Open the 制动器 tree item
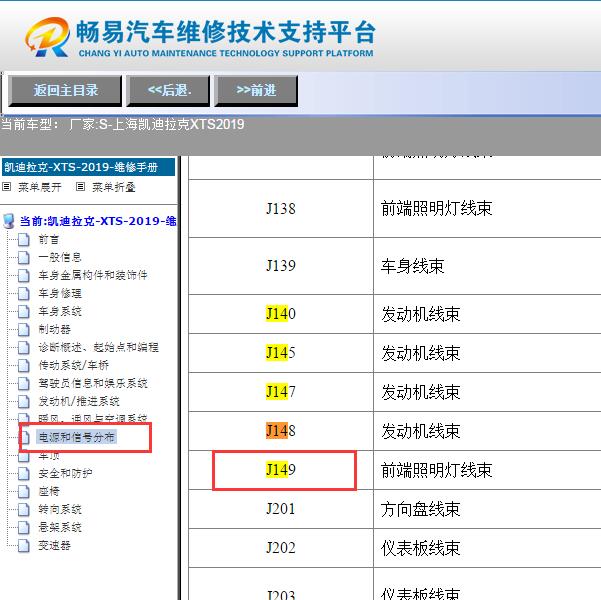The height and width of the screenshot is (600, 601). pos(54,329)
